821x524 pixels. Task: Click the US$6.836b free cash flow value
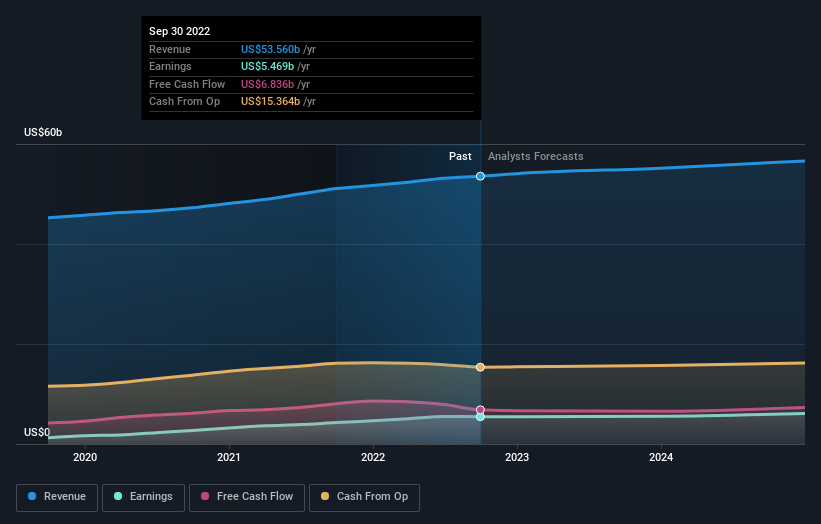point(268,84)
